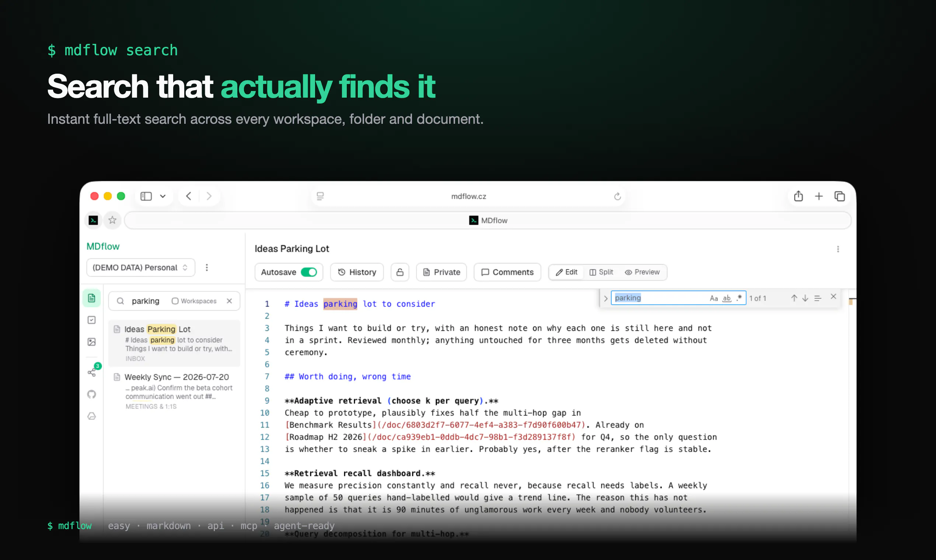Screen dimensions: 936x560
Task: Click the MEETINGS & 1:1S folder label
Action: point(151,406)
